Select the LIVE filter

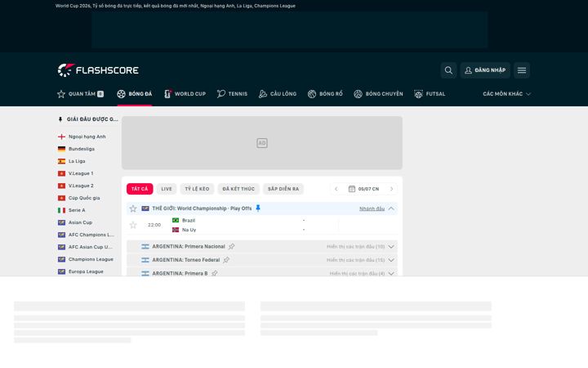pos(167,189)
